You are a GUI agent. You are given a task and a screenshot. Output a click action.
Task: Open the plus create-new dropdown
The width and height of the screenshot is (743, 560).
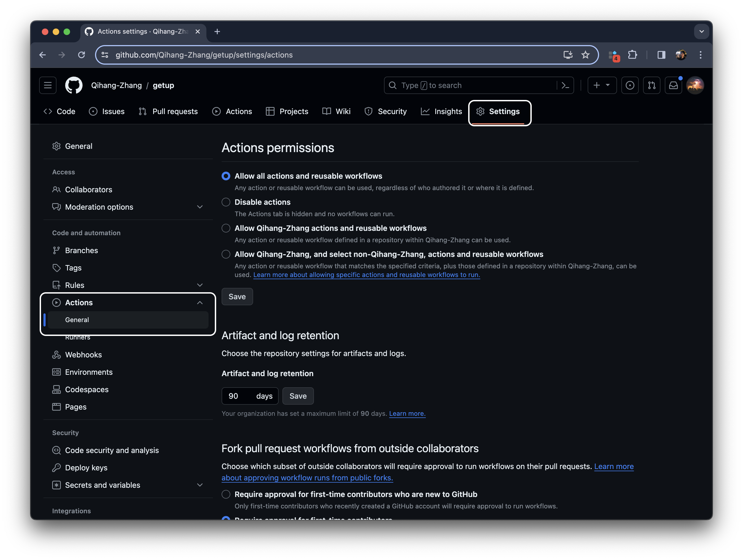(x=602, y=85)
